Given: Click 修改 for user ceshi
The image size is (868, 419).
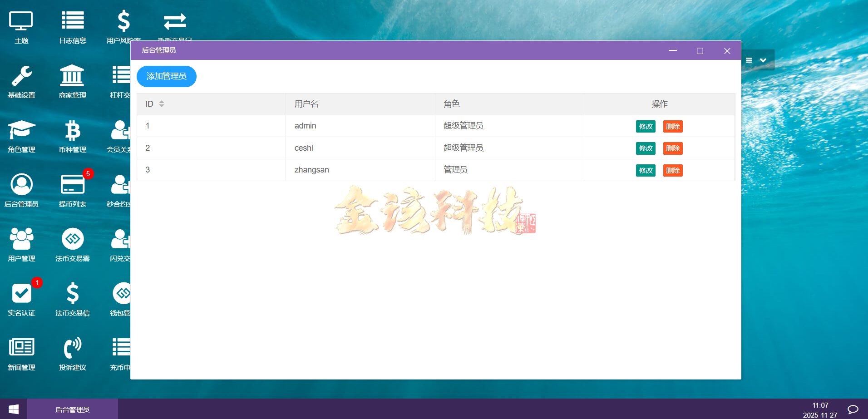Looking at the screenshot, I should [x=645, y=148].
